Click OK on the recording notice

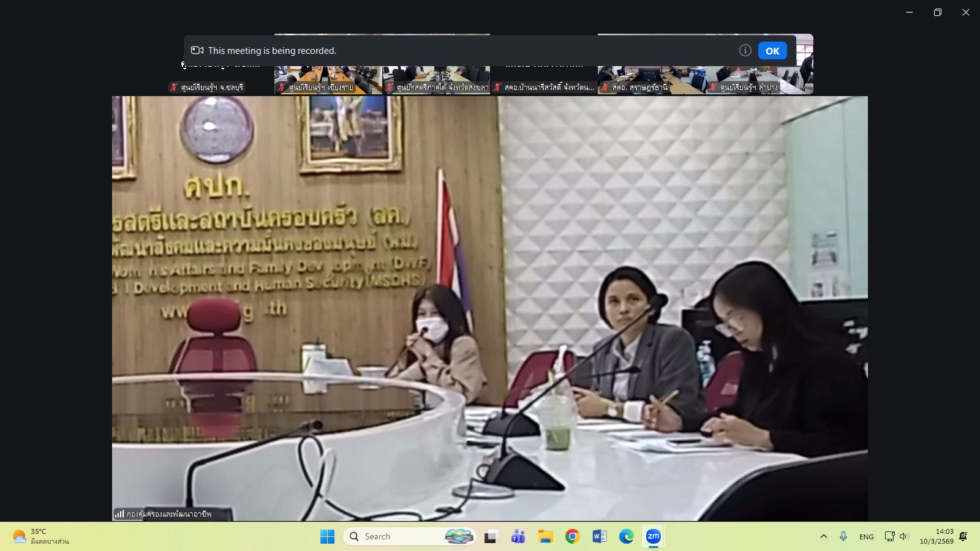[772, 51]
